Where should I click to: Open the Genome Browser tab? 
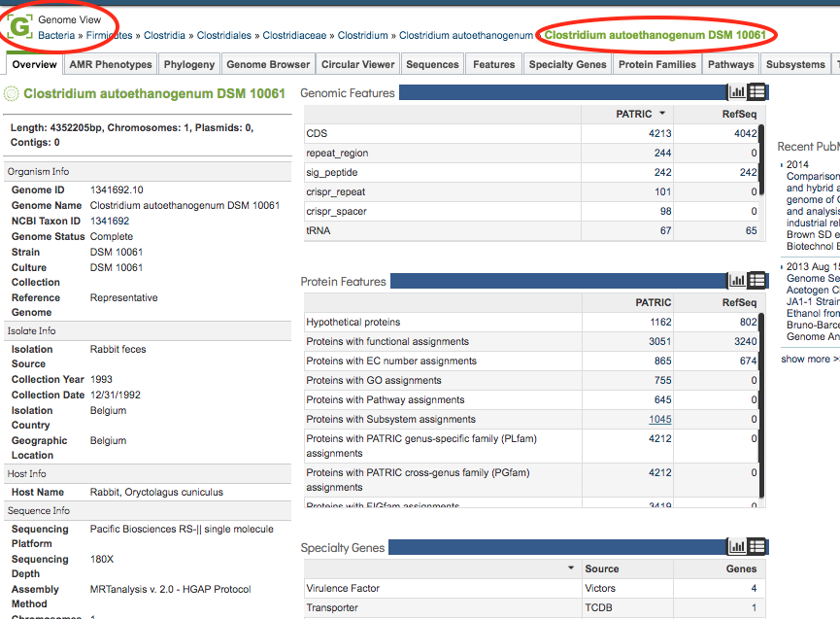268,64
